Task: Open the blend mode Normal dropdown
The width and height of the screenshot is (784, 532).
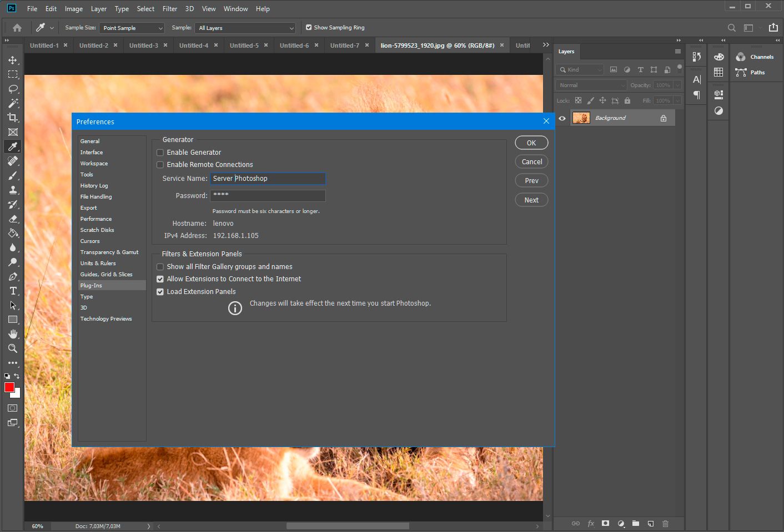Action: (x=591, y=85)
